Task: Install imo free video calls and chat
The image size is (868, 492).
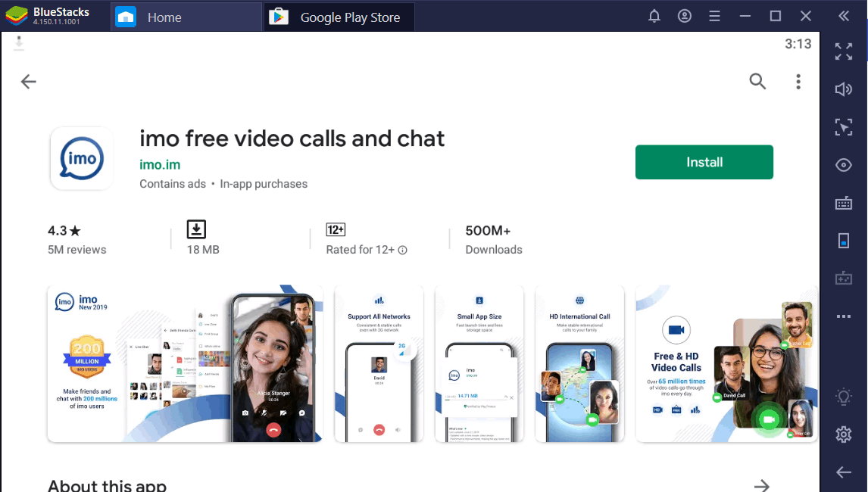Action: (704, 162)
